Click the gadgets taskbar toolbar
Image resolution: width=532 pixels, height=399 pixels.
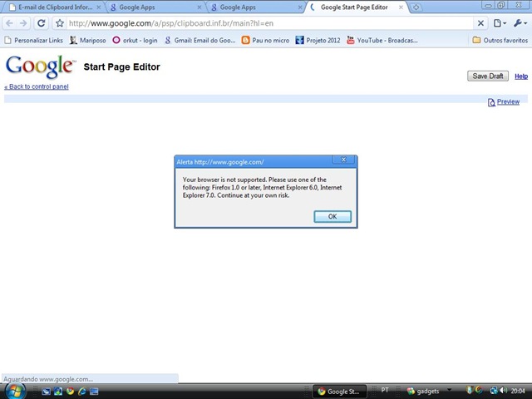tap(423, 392)
